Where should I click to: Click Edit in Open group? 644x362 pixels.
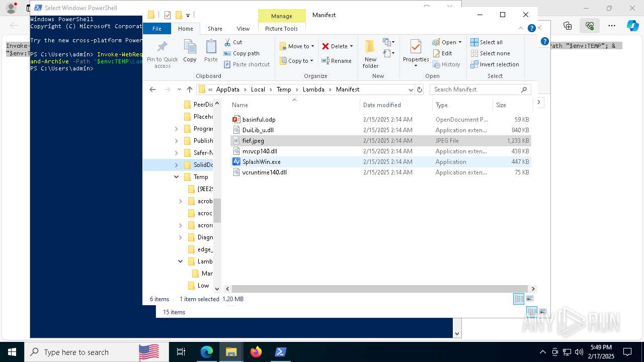442,53
